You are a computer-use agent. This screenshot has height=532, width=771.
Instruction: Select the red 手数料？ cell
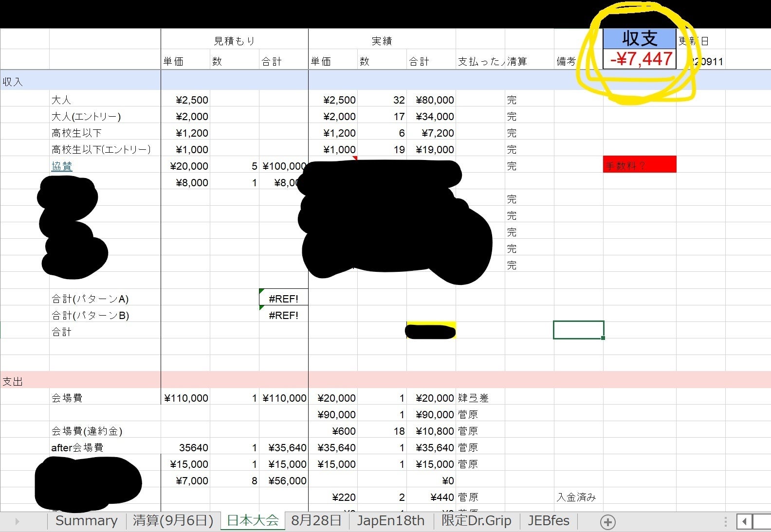[x=639, y=165]
